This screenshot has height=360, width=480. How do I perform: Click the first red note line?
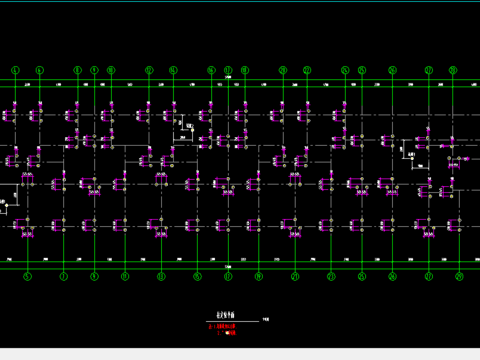(x=222, y=326)
